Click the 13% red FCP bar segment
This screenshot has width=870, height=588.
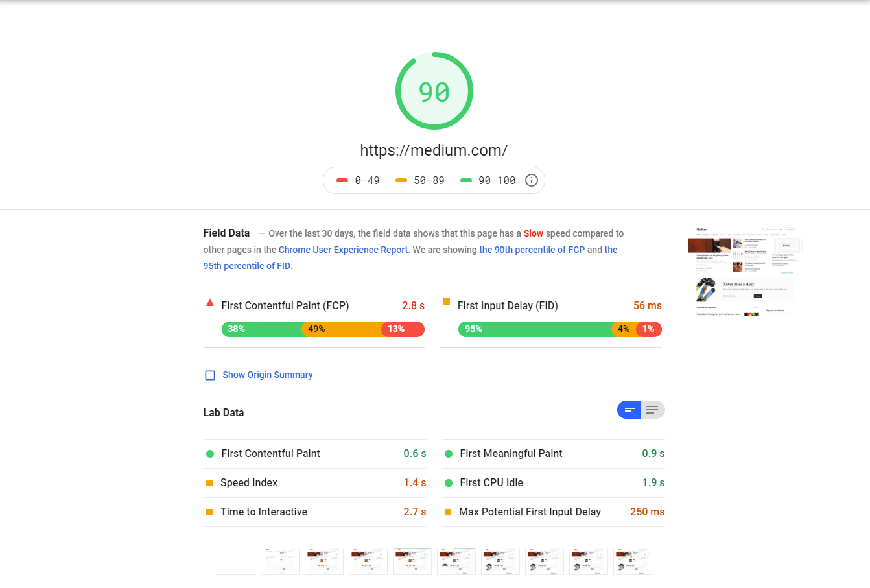click(x=403, y=329)
